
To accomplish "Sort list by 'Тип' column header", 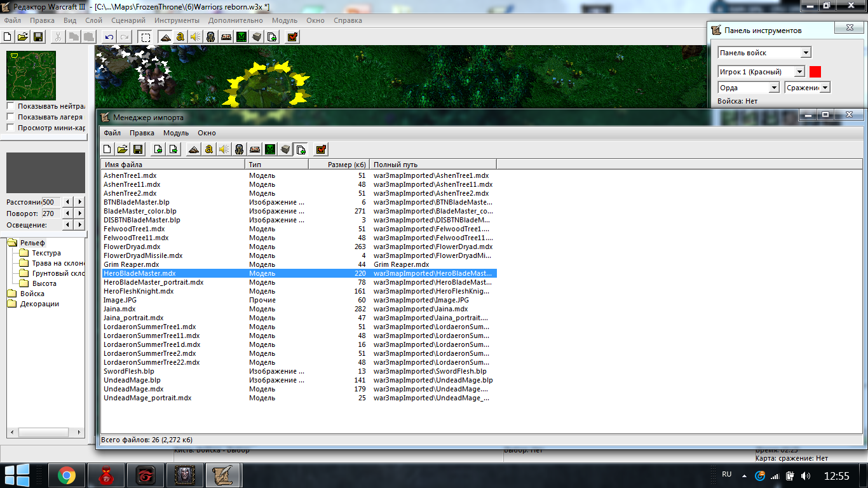I will [277, 165].
